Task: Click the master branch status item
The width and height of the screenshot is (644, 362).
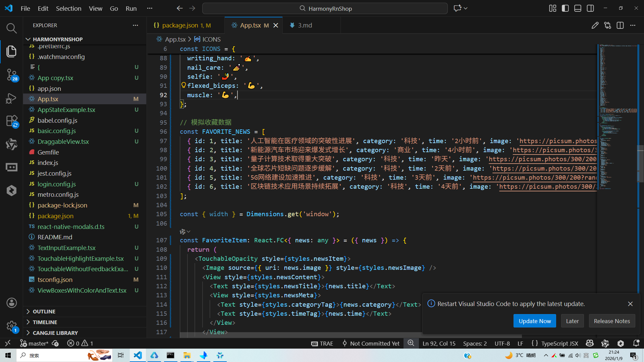Action: (x=34, y=343)
